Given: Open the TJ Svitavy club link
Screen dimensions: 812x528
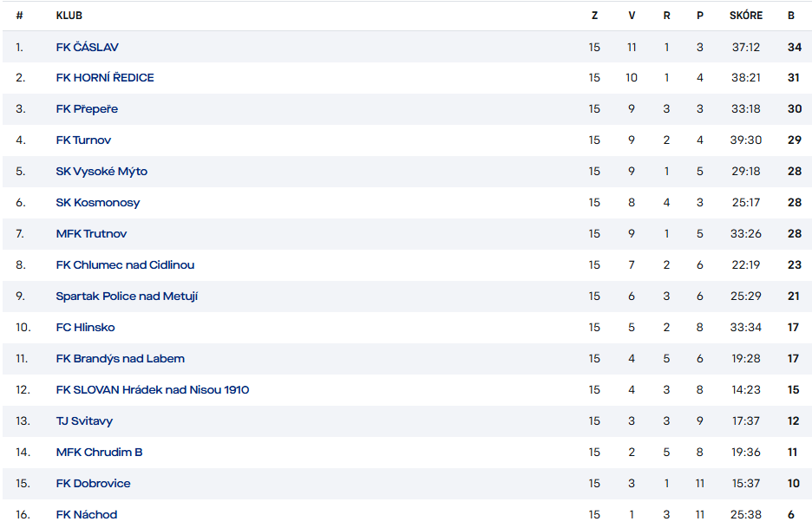Looking at the screenshot, I should [84, 421].
